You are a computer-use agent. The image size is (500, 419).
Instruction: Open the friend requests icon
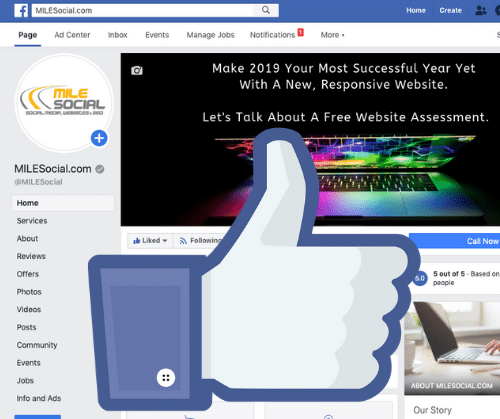[x=481, y=10]
